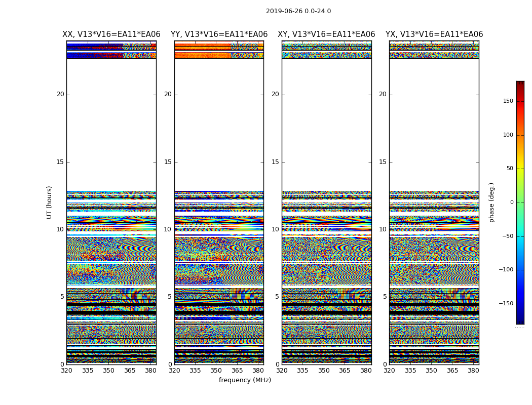Click the 320 tick label under XX panel
The width and height of the screenshot is (532, 405).
point(66,371)
